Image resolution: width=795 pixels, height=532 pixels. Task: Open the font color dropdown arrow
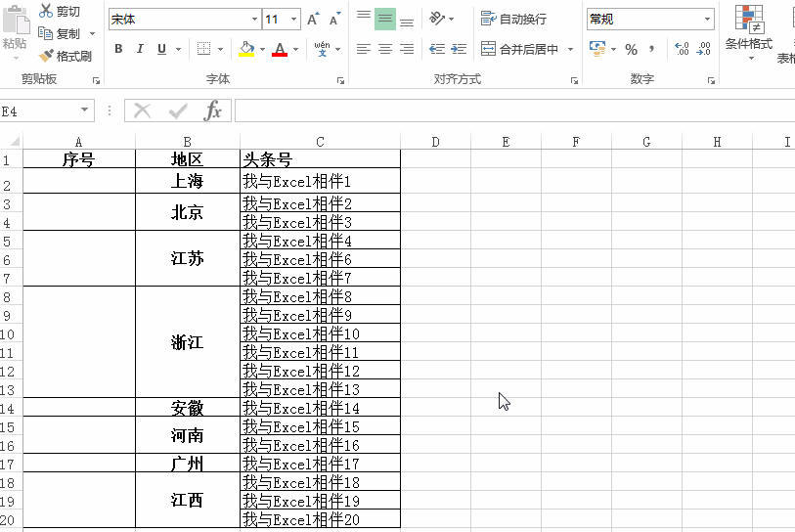(x=296, y=49)
